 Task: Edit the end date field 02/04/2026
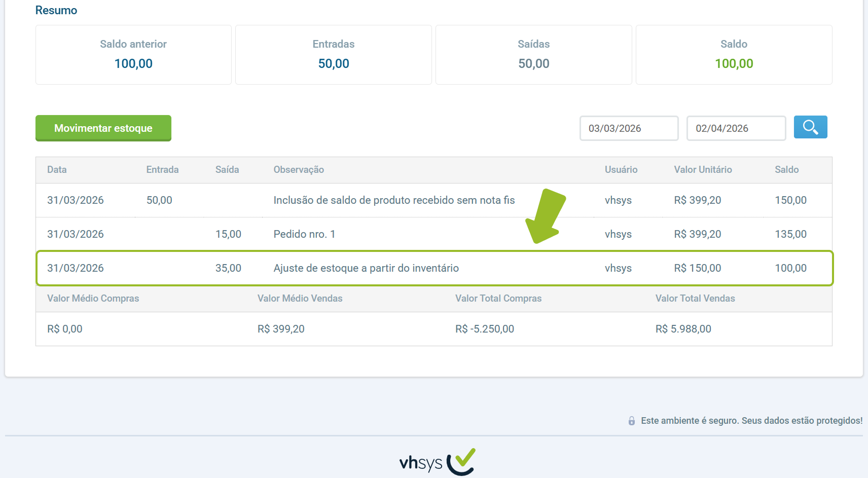[x=736, y=128]
